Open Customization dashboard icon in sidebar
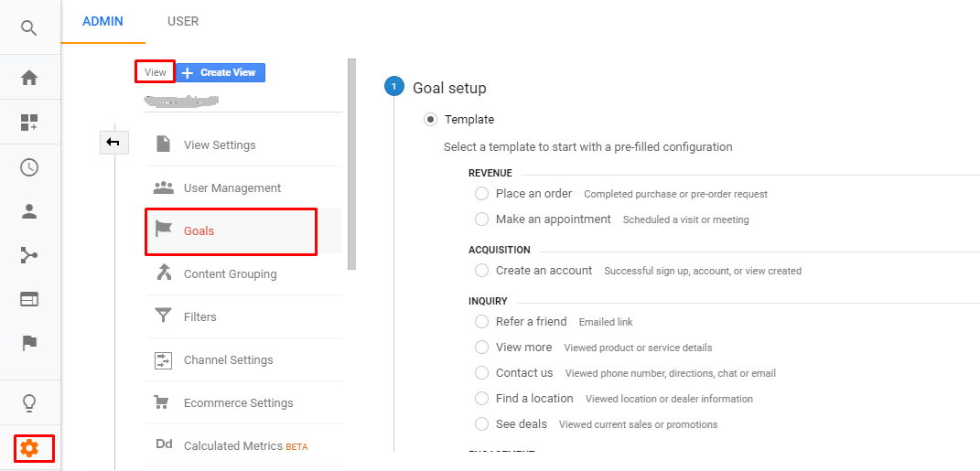The image size is (980, 471). [x=29, y=123]
